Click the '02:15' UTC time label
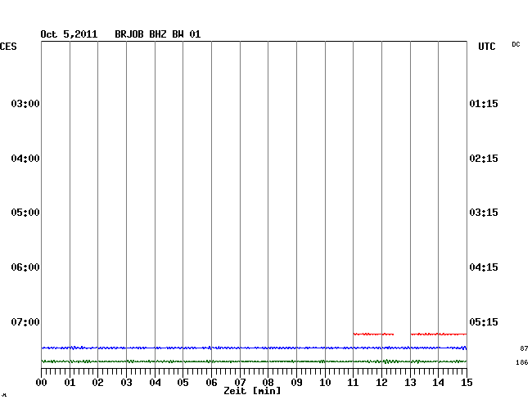Image resolution: width=532 pixels, height=404 pixels. 484,159
